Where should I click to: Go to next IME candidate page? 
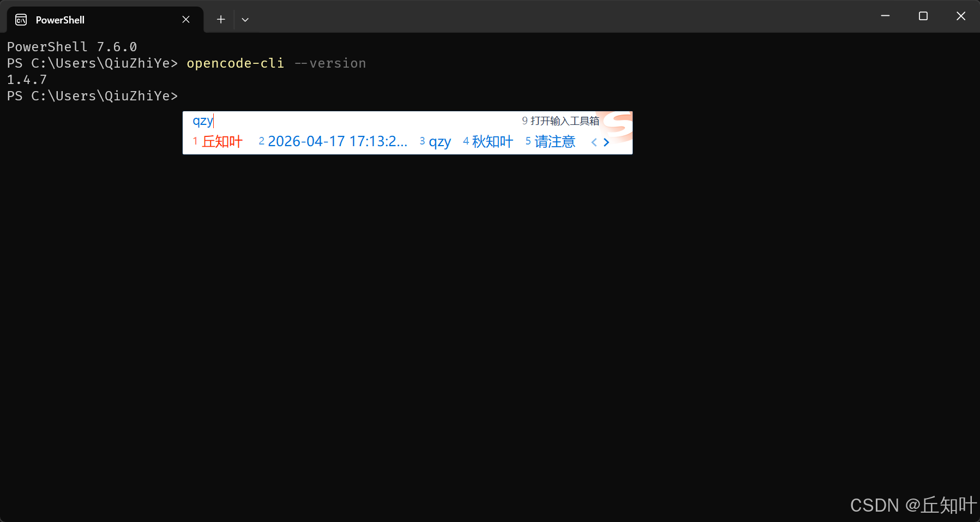606,142
